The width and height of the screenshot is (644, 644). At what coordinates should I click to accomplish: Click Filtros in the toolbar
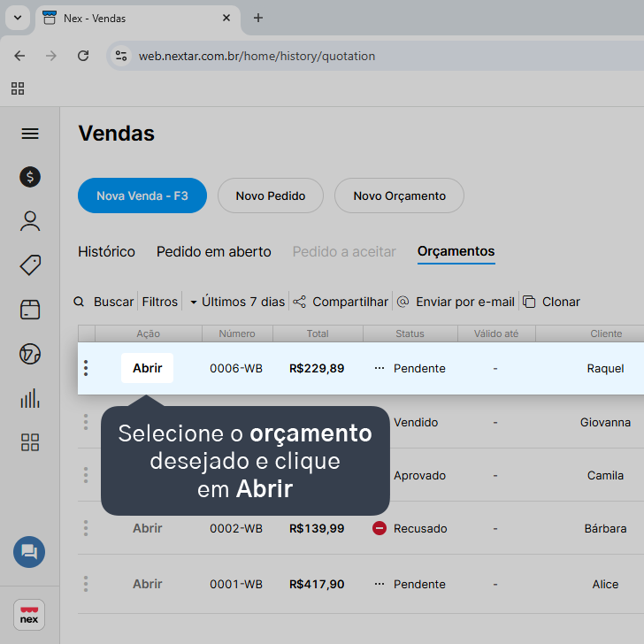(160, 302)
